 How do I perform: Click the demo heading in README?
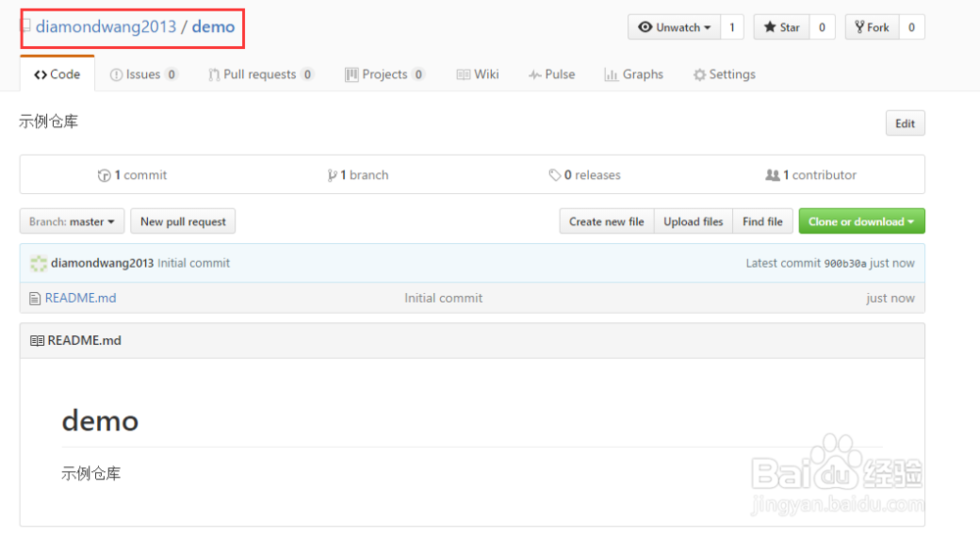click(x=100, y=420)
